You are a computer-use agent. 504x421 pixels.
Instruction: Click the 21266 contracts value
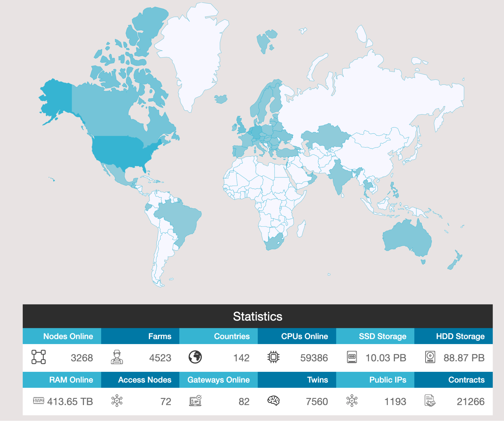click(470, 401)
